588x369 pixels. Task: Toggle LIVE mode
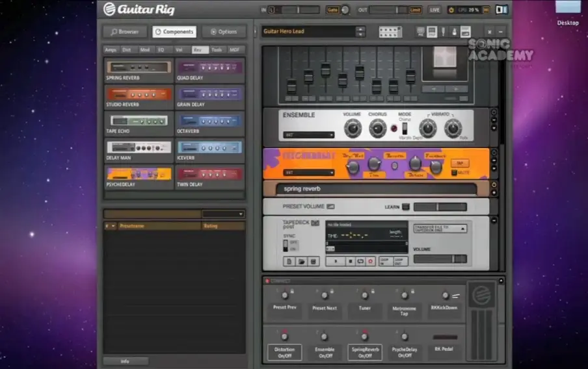tap(434, 10)
